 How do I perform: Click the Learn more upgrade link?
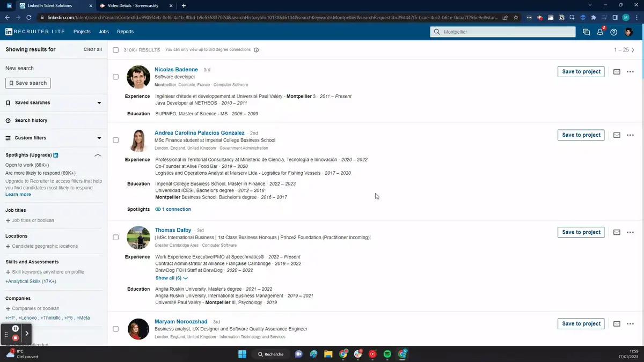point(18,194)
